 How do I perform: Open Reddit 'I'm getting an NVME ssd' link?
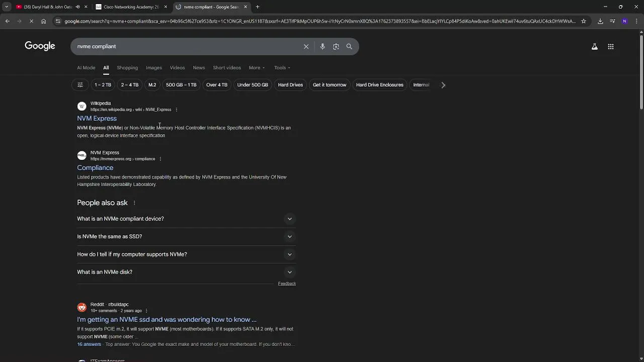[x=167, y=320]
